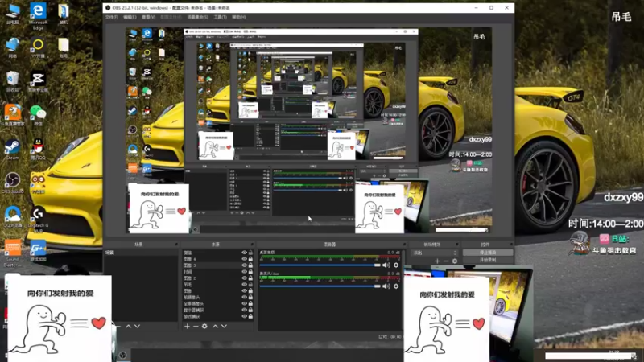Move scene down in Scenes panel
This screenshot has height=362, width=644.
pos(137,327)
